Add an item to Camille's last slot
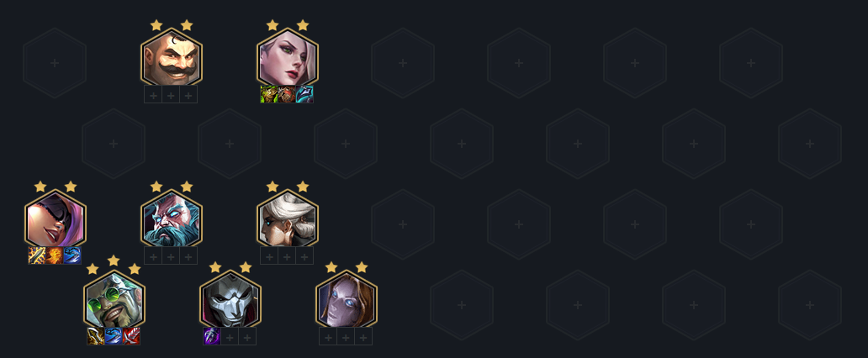This screenshot has width=868, height=358. [x=304, y=255]
